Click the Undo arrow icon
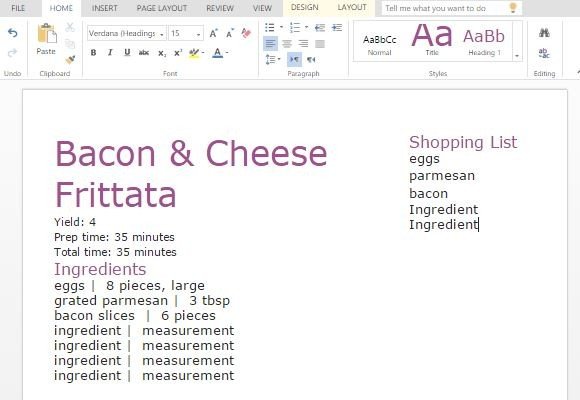The height and width of the screenshot is (400, 580). tap(13, 33)
